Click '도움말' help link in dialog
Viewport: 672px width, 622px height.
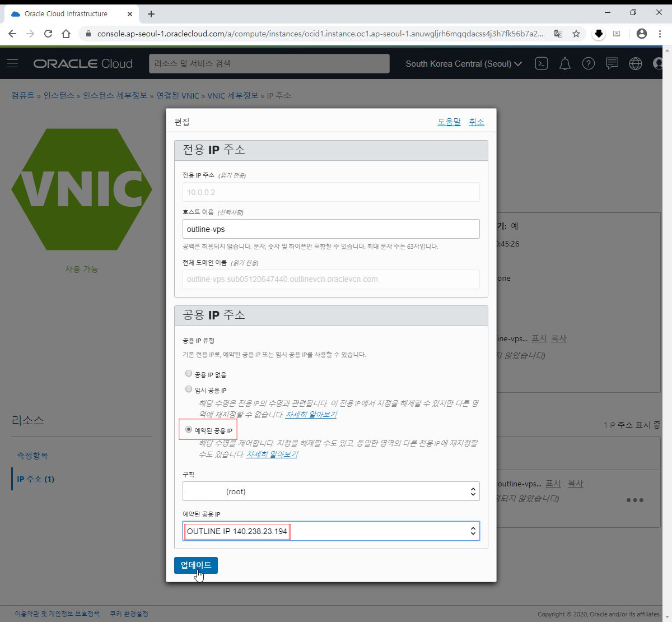click(x=449, y=122)
